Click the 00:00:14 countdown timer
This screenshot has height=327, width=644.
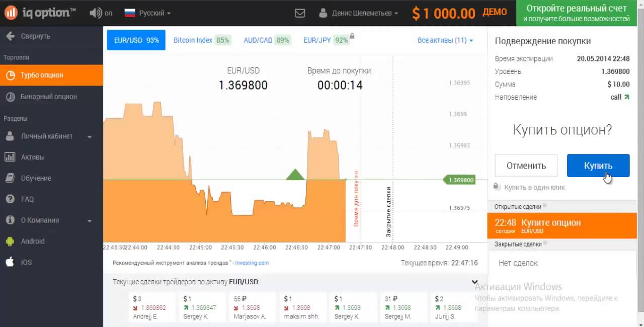340,85
